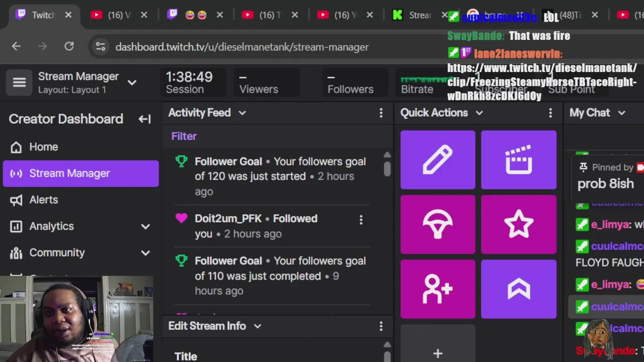644x362 pixels.
Task: Open Edit Stream Info three-dot options
Action: (x=381, y=326)
